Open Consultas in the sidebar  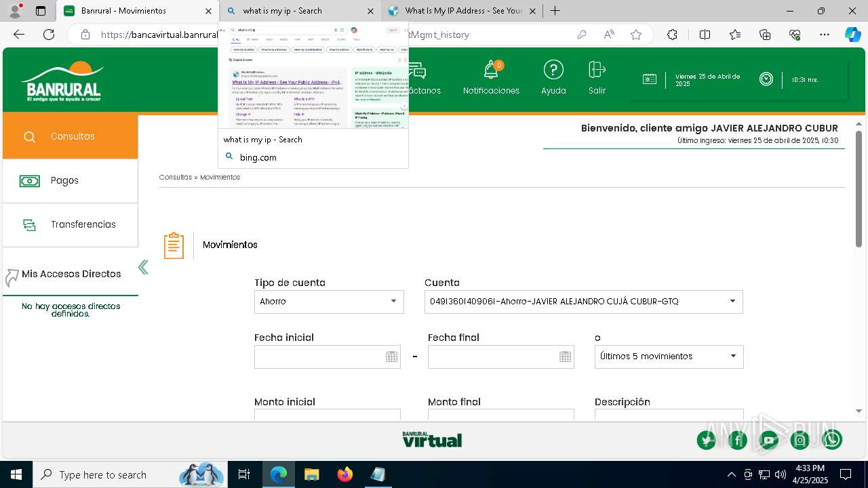(71, 136)
